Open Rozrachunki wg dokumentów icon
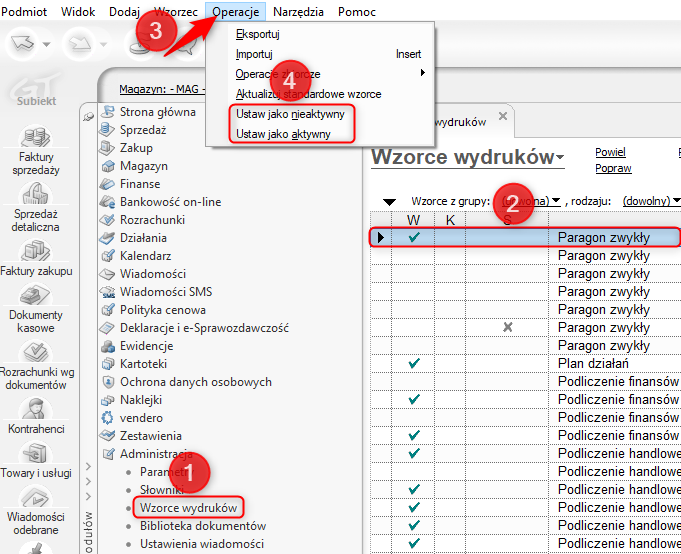The image size is (681, 554). pyautogui.click(x=36, y=352)
